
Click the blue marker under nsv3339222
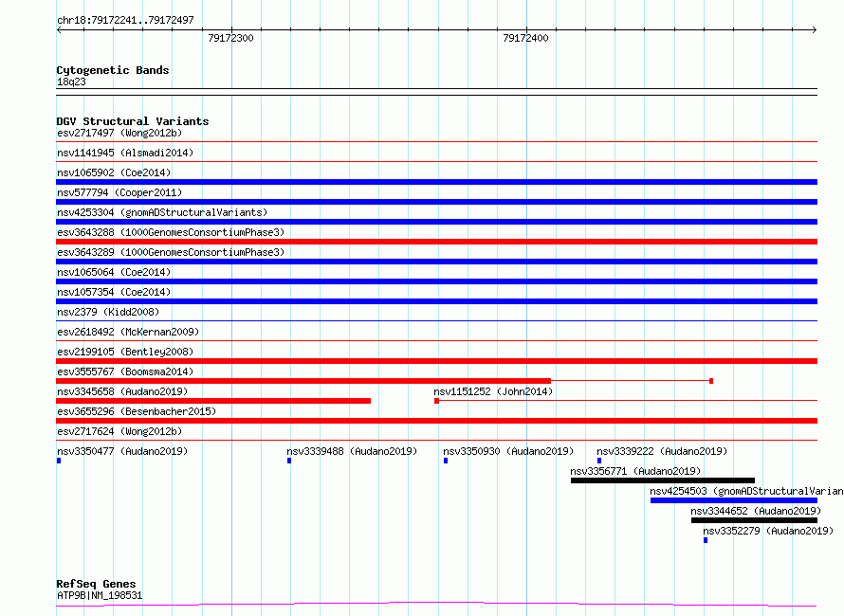[x=599, y=461]
